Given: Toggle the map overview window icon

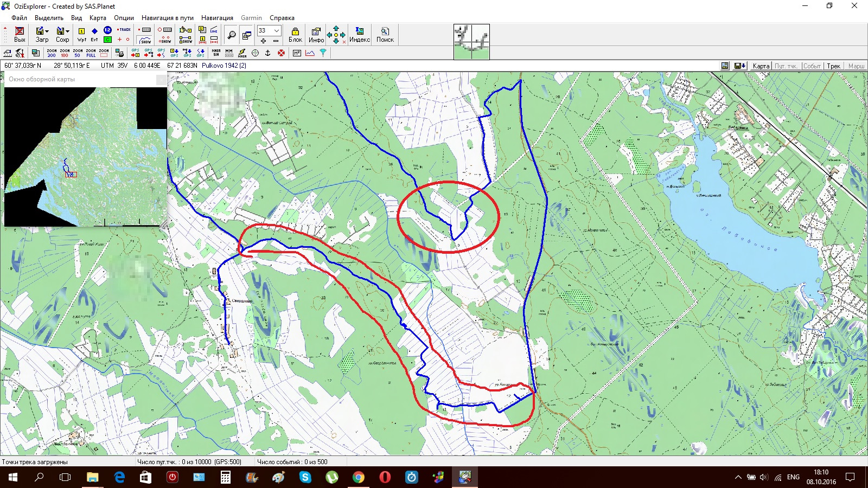Looking at the screenshot, I should pyautogui.click(x=247, y=35).
